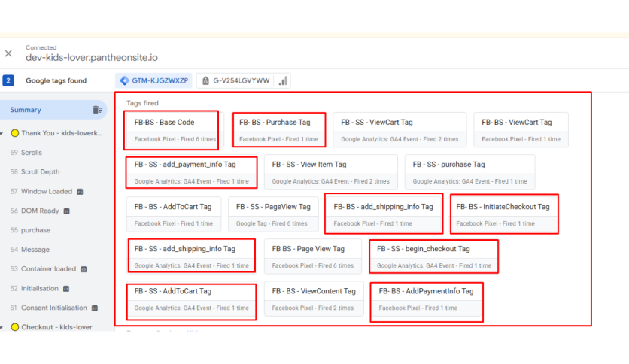
Task: Open the Summary view in sidebar
Action: (53, 110)
